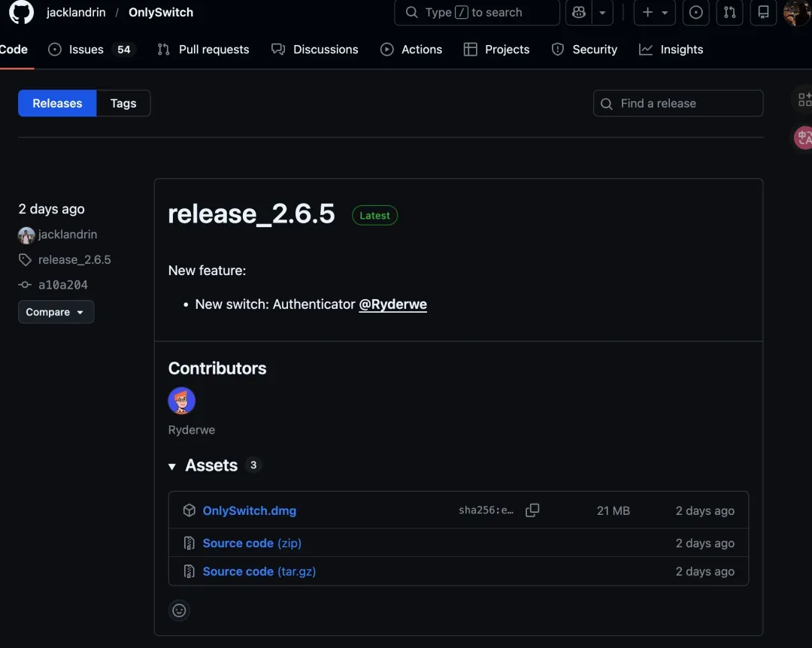The width and height of the screenshot is (812, 648).
Task: Click the Issues count badge 54
Action: [x=123, y=50]
